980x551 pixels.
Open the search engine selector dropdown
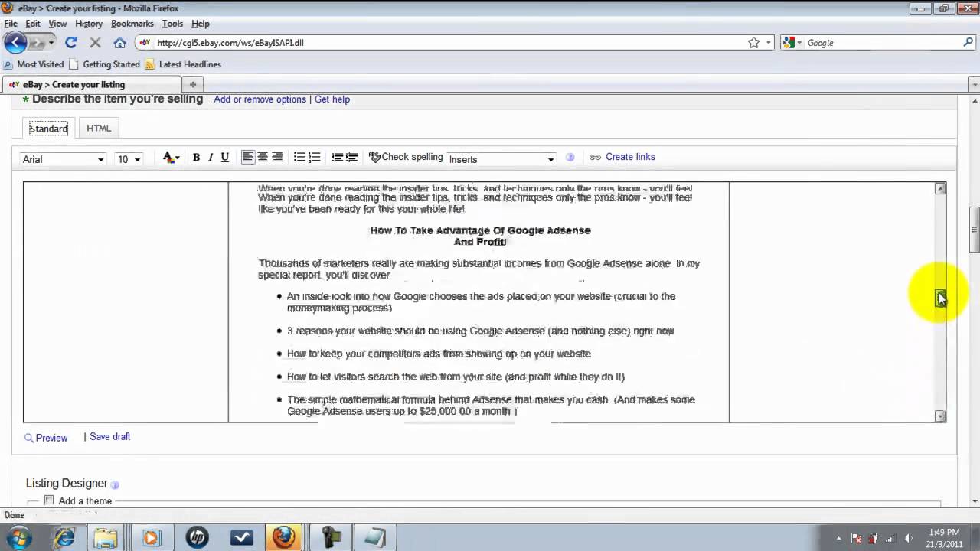[x=793, y=43]
